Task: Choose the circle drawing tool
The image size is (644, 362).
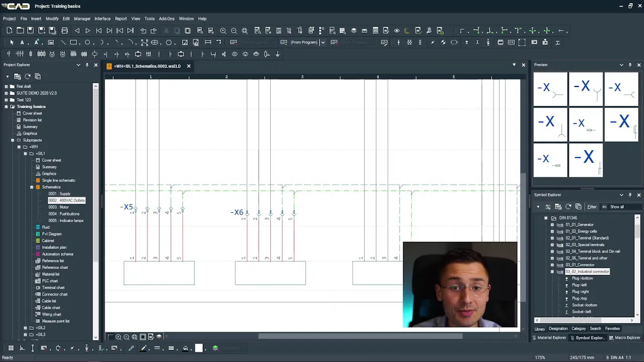Action: coord(88,42)
